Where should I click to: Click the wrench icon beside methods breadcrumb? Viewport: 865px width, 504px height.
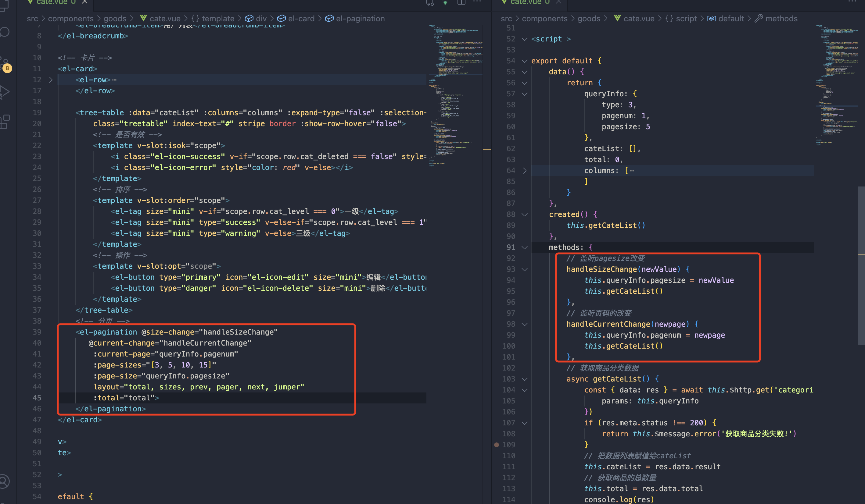(x=759, y=19)
